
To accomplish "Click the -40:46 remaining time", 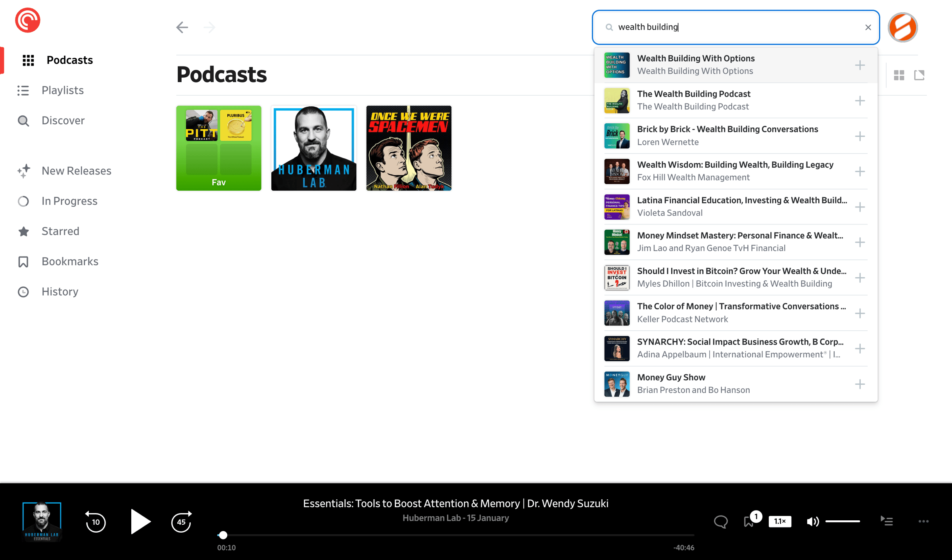I will point(683,548).
